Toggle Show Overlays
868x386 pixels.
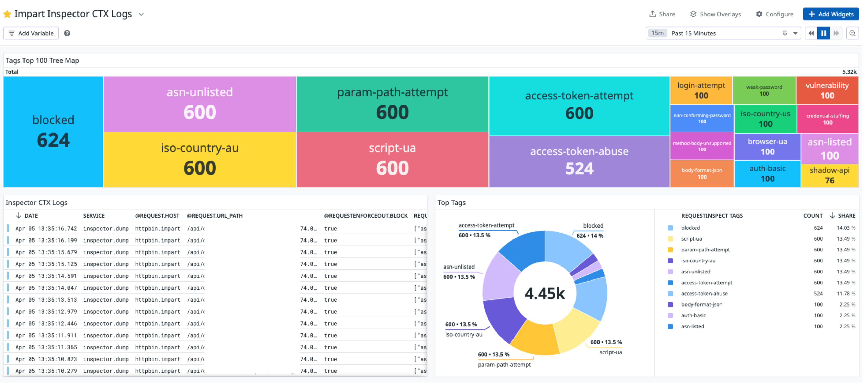[715, 14]
